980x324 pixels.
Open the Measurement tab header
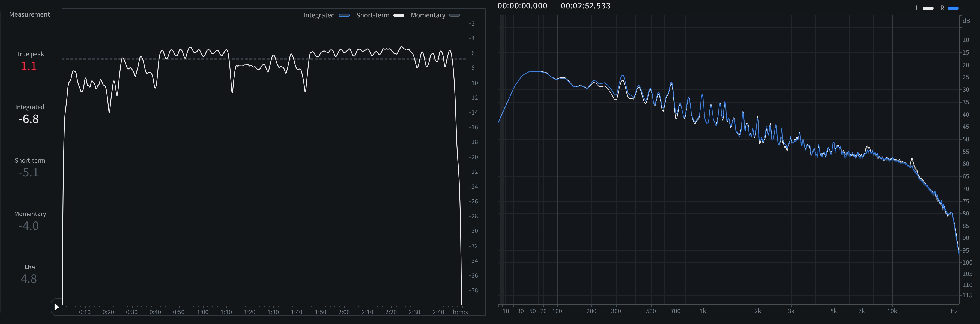(30, 14)
